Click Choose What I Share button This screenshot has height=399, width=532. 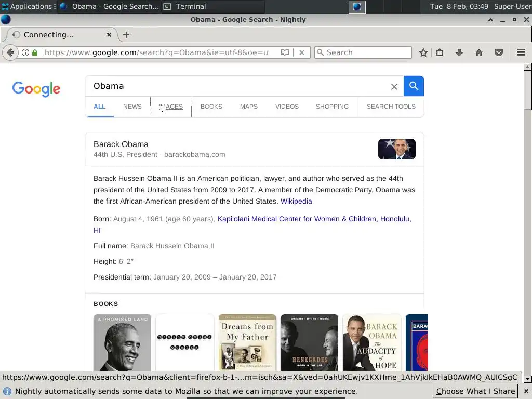click(x=475, y=391)
